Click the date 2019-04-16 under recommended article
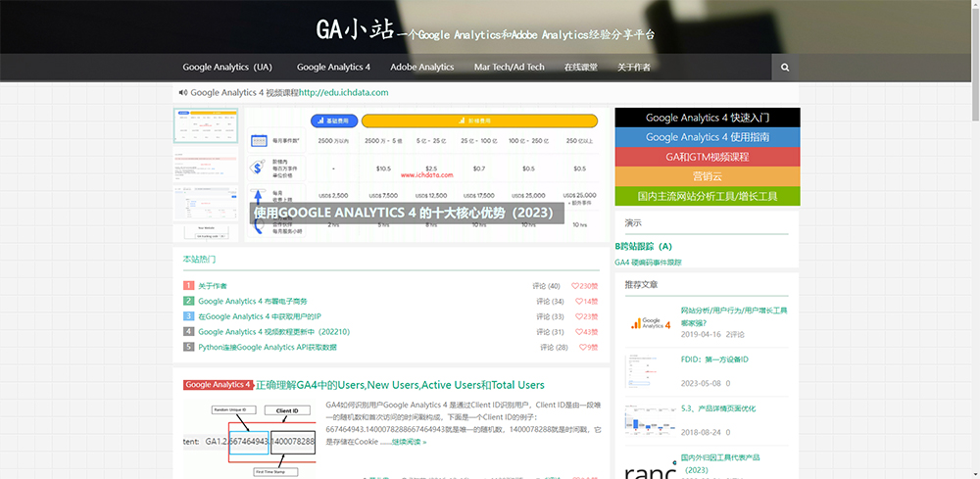The height and width of the screenshot is (479, 980). [x=701, y=335]
